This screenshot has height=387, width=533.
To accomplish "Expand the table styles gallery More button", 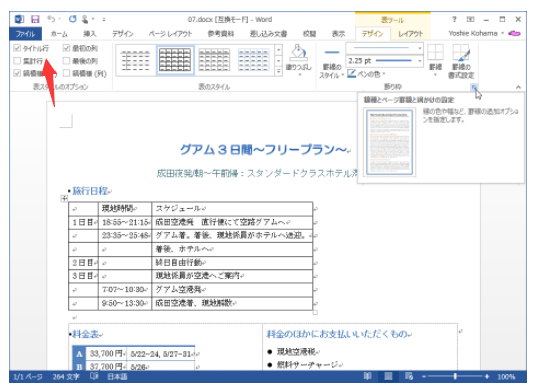I will (x=278, y=71).
